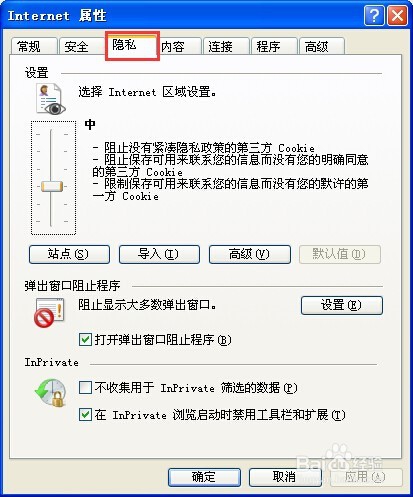Image resolution: width=413 pixels, height=497 pixels.
Task: Click the title bar help question mark icon
Action: click(x=374, y=16)
